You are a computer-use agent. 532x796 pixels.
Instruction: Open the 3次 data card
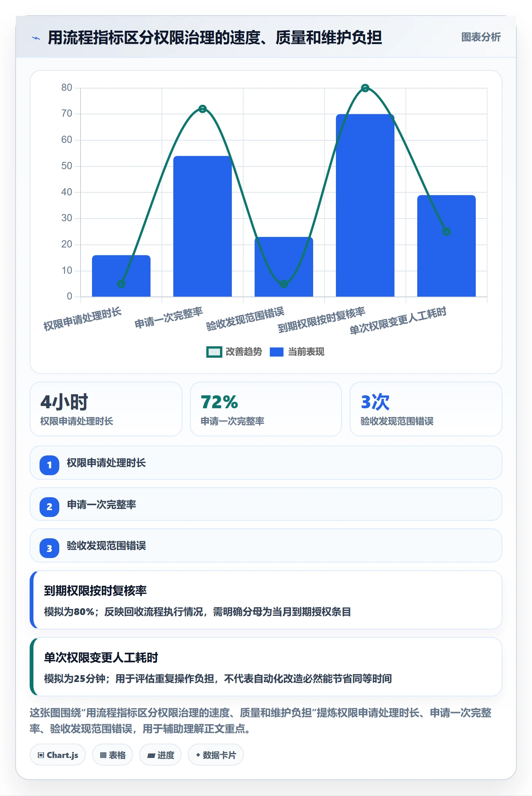click(426, 409)
